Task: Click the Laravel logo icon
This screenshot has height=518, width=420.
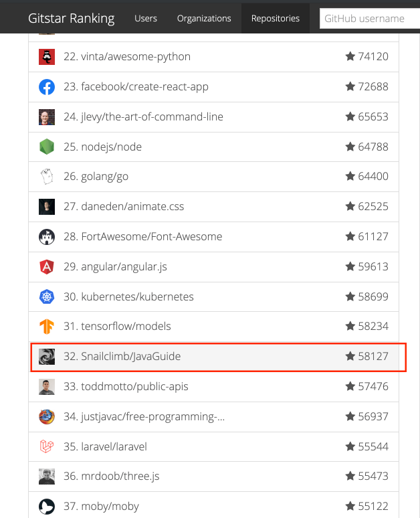Action: click(47, 446)
